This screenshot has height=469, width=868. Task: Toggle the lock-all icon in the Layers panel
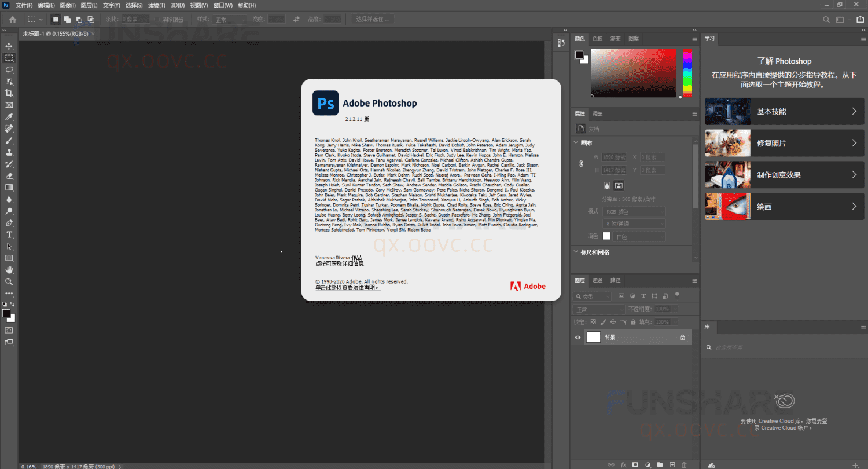click(x=632, y=321)
